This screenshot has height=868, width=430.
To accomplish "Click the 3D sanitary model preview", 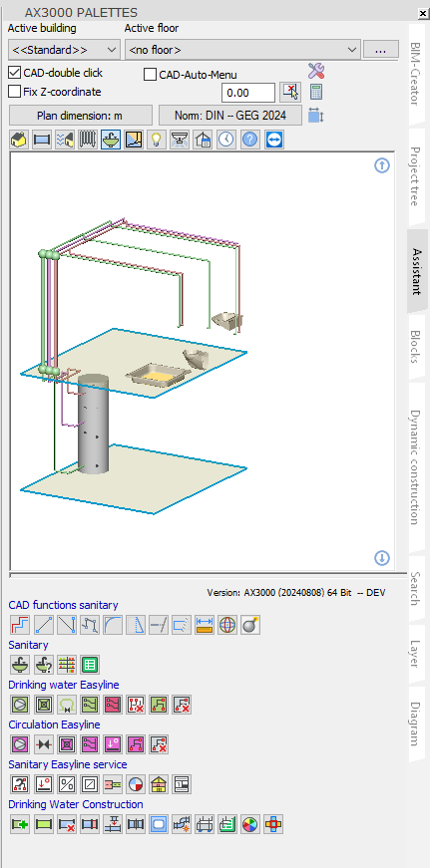I will pyautogui.click(x=203, y=361).
